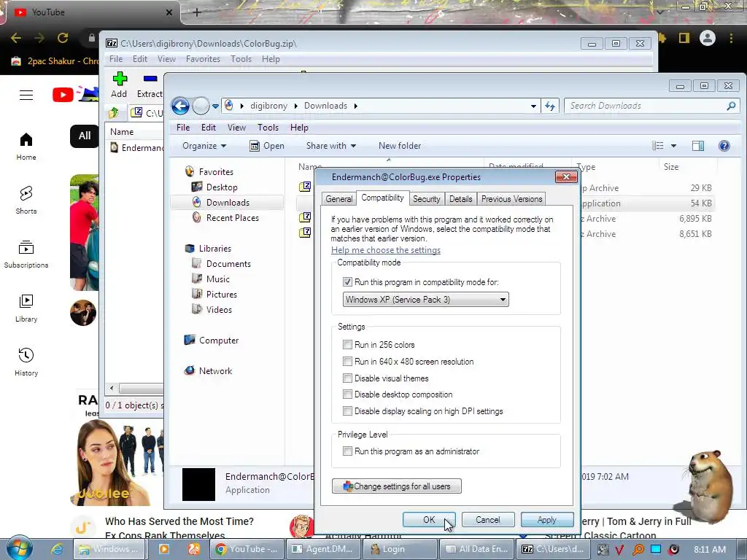Click Change settings for all users
The width and height of the screenshot is (747, 560).
396,486
